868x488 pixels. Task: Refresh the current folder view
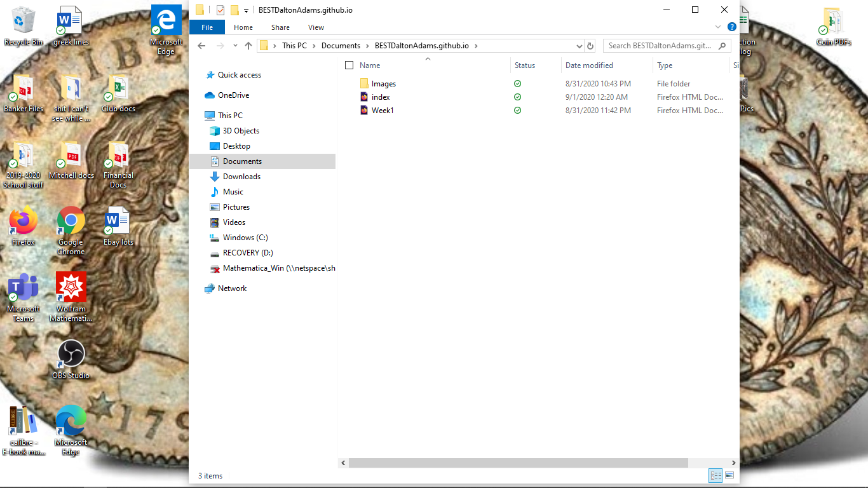[590, 46]
